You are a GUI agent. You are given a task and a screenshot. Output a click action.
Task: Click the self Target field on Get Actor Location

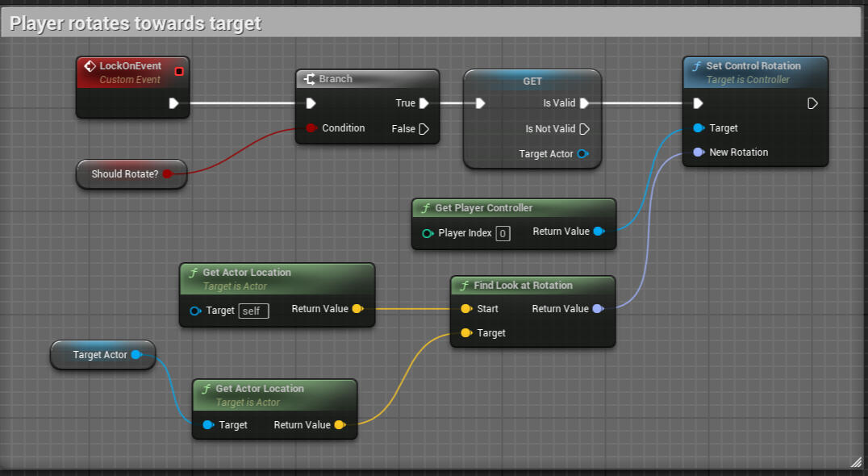pos(253,311)
